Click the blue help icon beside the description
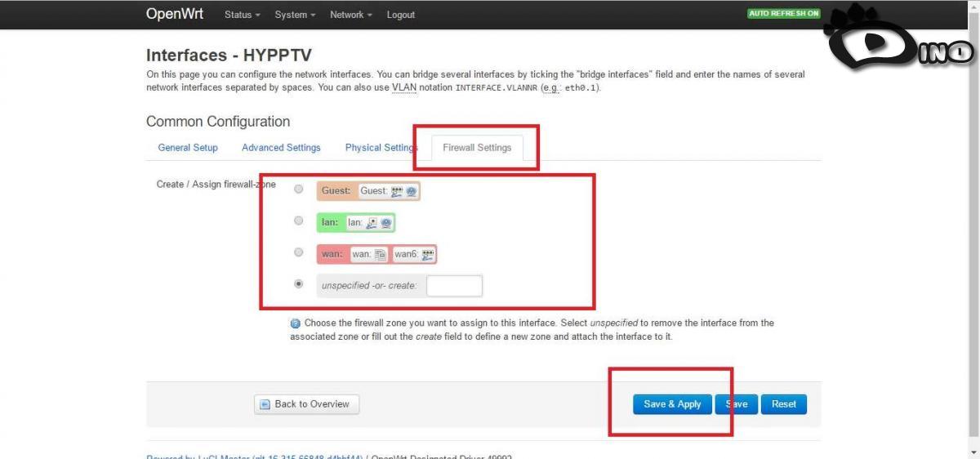 [x=296, y=323]
